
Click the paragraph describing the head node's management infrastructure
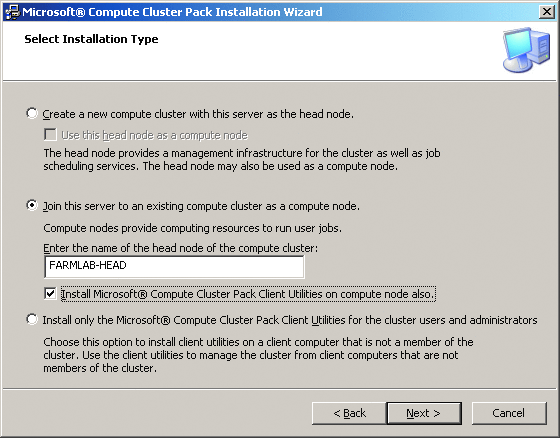(242, 159)
